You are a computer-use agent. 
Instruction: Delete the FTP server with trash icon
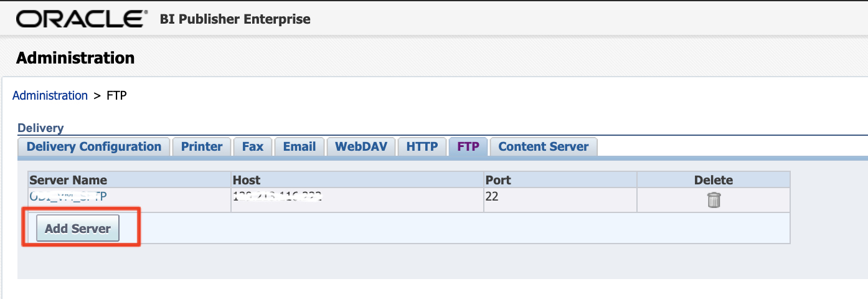714,200
